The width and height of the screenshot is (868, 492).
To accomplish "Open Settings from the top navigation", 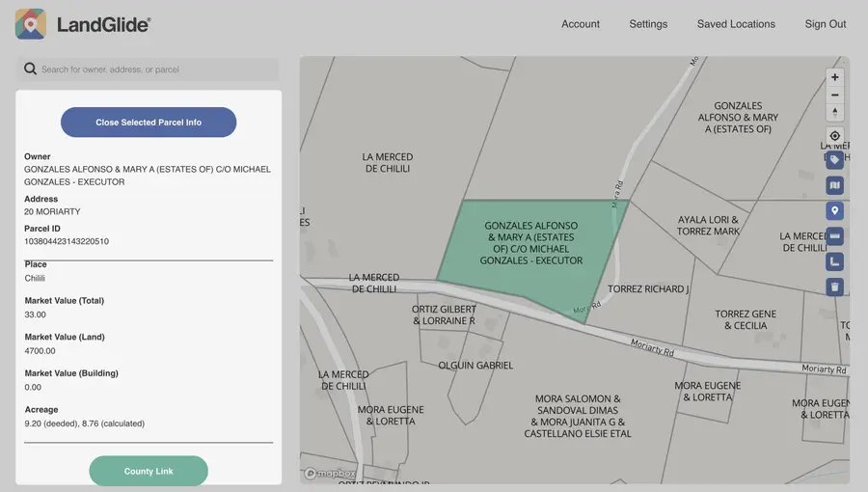I will tap(648, 24).
